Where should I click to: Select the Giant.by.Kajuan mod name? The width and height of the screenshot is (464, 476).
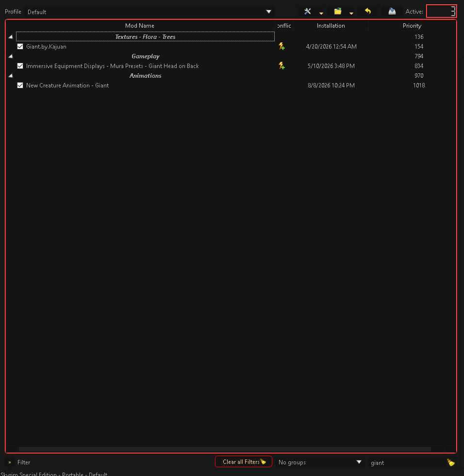[46, 47]
